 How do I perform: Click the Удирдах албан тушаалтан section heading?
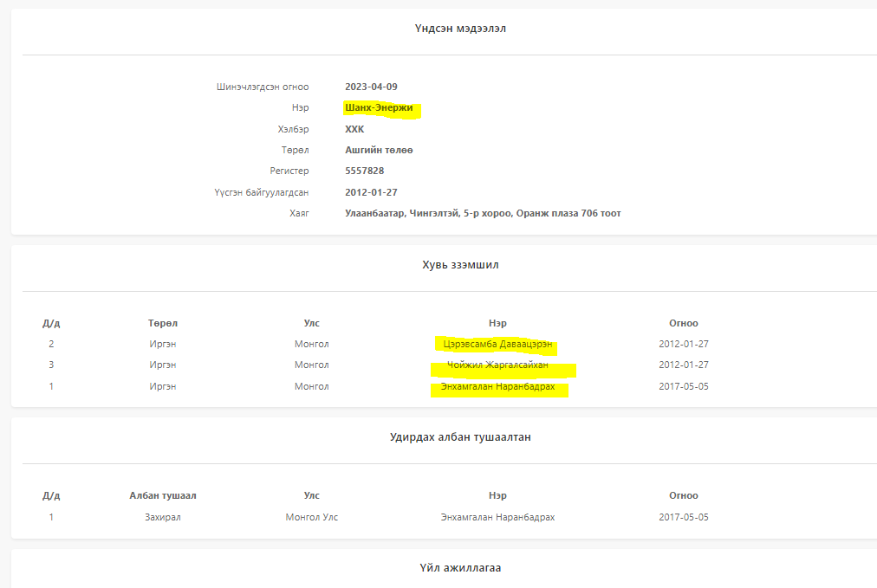pos(459,437)
